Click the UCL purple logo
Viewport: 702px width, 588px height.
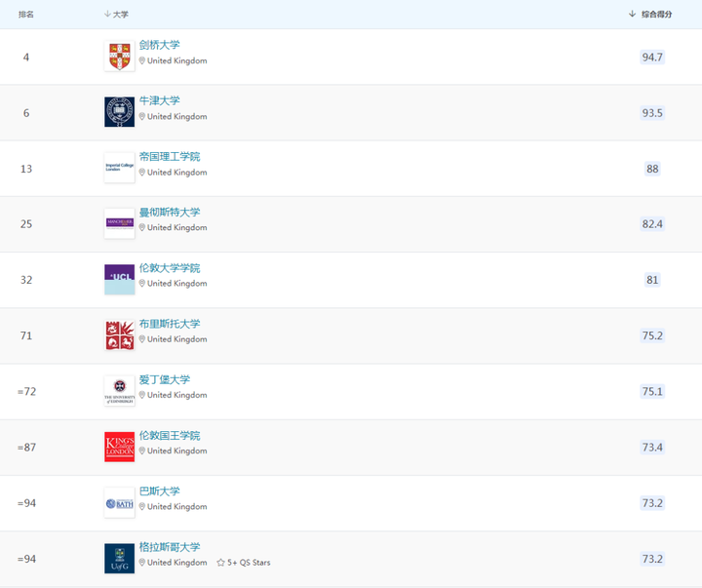coord(120,280)
